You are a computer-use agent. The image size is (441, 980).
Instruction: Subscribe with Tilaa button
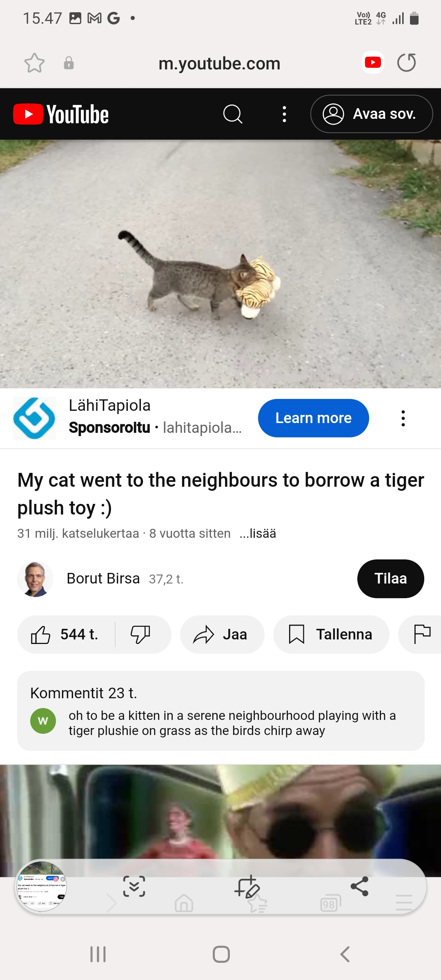391,579
